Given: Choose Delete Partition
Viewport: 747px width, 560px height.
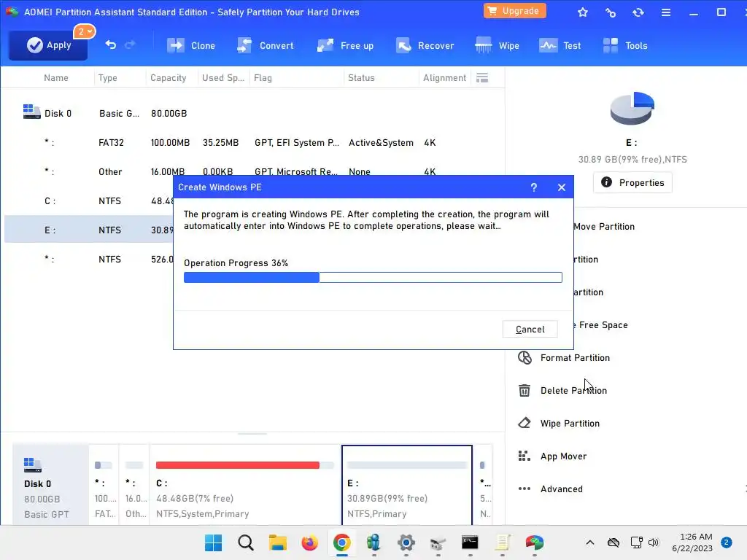Looking at the screenshot, I should click(573, 391).
